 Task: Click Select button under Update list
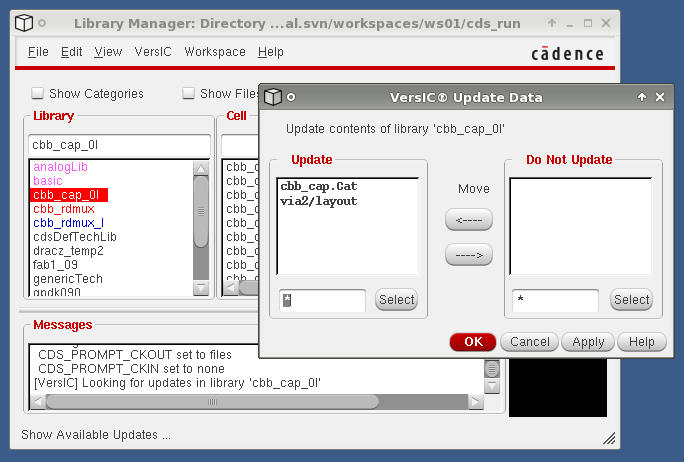point(396,300)
